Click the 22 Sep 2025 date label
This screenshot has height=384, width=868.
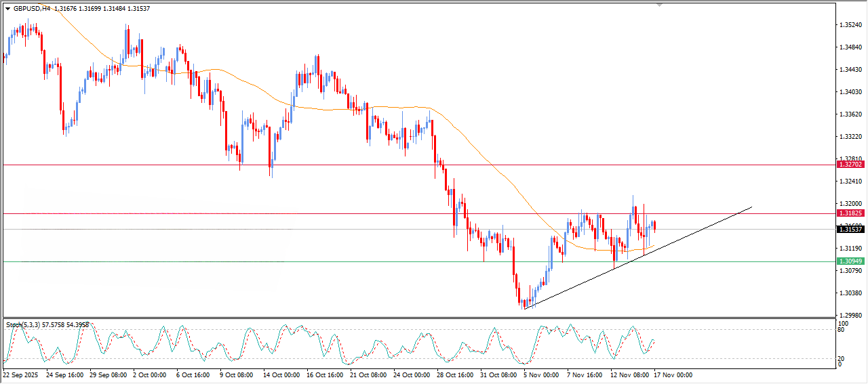pyautogui.click(x=20, y=375)
